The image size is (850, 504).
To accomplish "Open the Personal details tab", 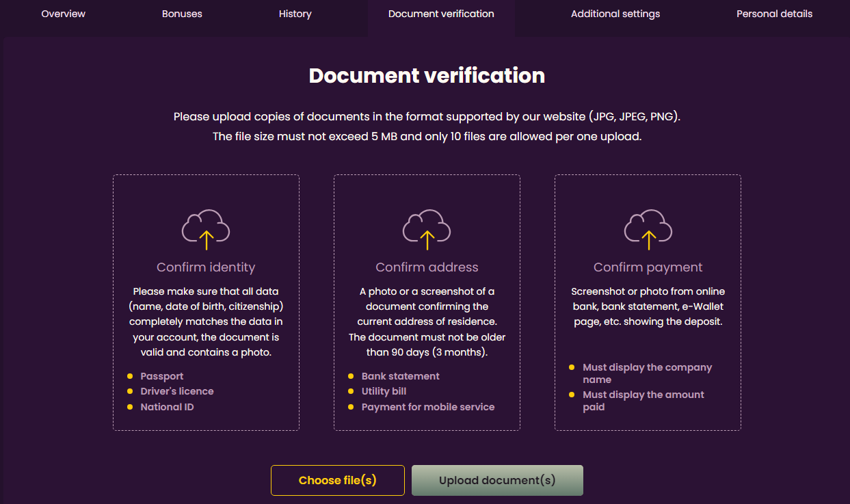I will pyautogui.click(x=774, y=14).
